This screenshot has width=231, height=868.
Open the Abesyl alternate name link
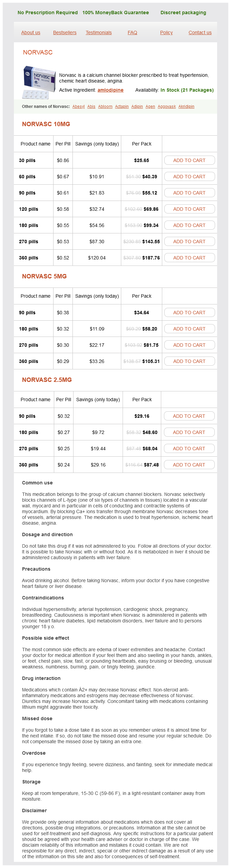pyautogui.click(x=79, y=107)
